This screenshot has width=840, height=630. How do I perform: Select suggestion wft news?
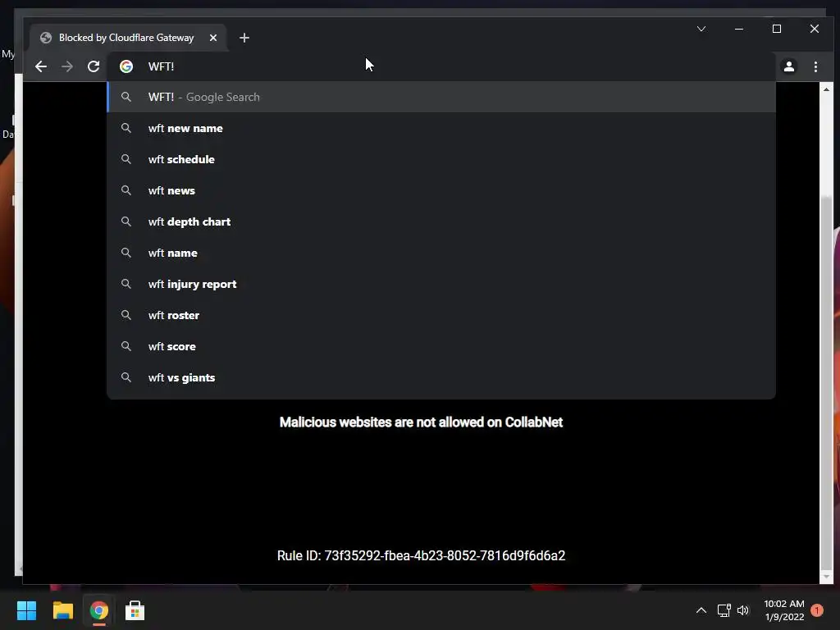pos(441,190)
